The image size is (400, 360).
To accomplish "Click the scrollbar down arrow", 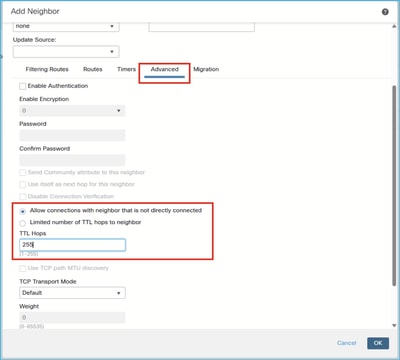I will point(394,325).
